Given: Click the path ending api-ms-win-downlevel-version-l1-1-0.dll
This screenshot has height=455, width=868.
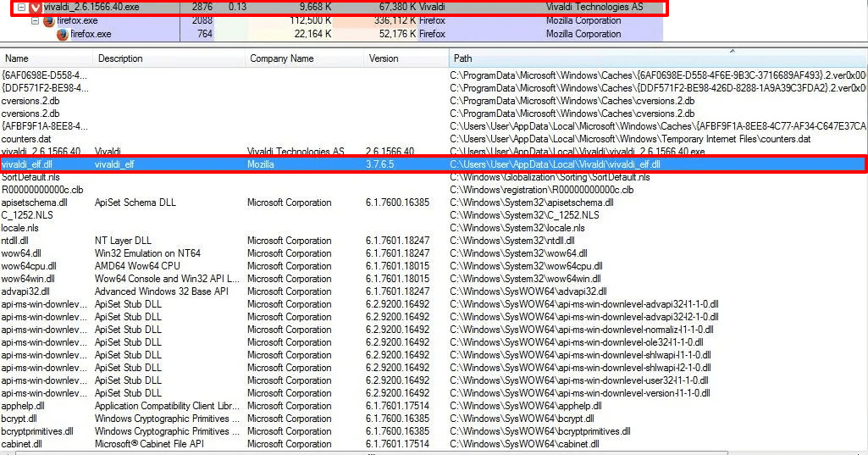Looking at the screenshot, I should tap(579, 393).
